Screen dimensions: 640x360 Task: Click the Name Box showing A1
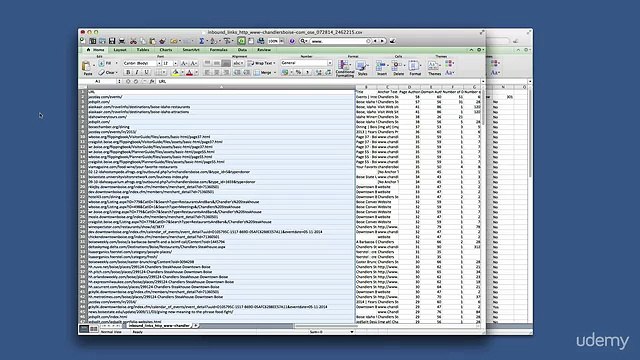tap(98, 82)
